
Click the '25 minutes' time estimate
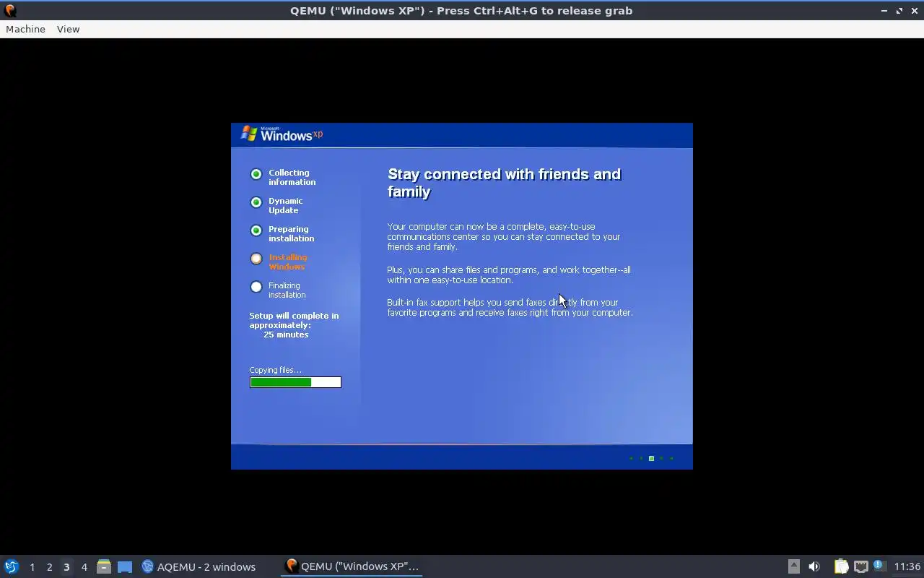(286, 335)
